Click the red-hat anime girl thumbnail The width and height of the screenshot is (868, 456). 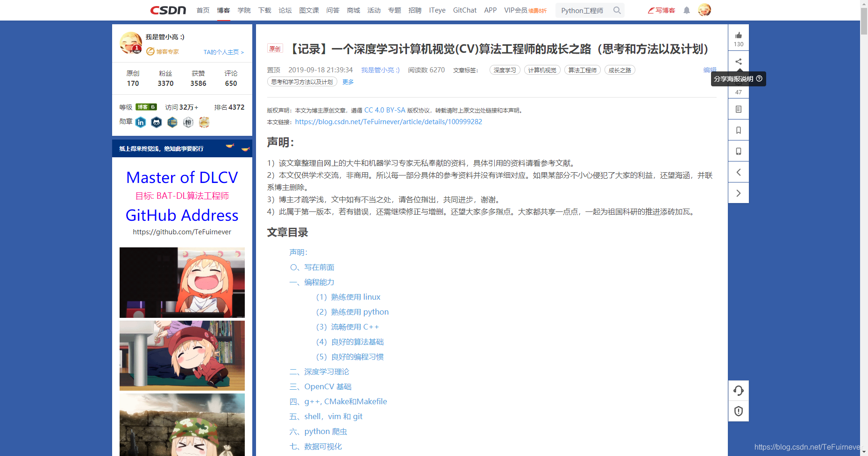point(182,356)
